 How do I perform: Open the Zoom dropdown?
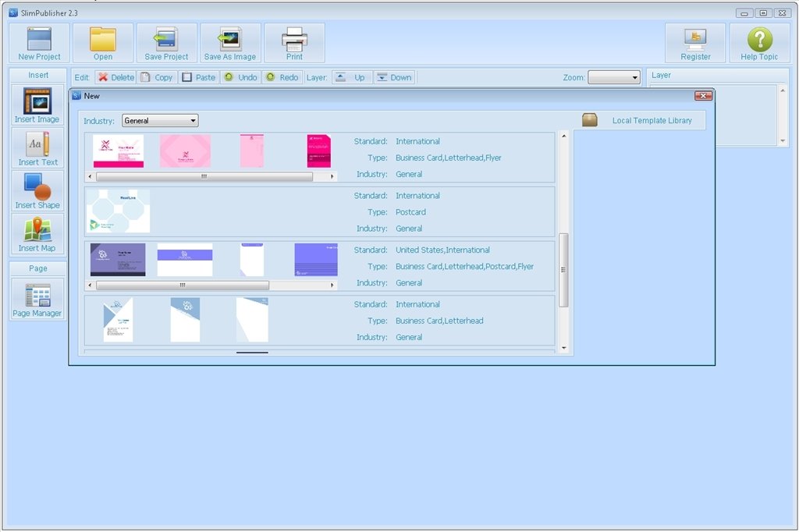(614, 77)
